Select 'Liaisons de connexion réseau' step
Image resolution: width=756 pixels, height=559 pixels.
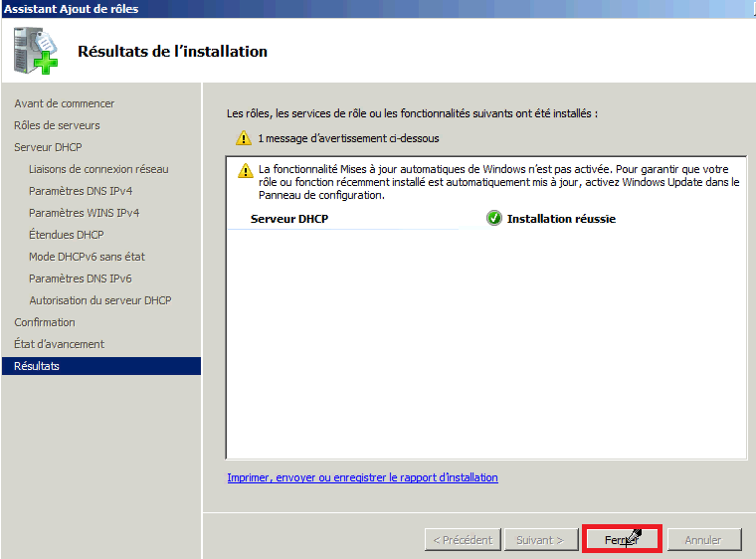coord(98,169)
